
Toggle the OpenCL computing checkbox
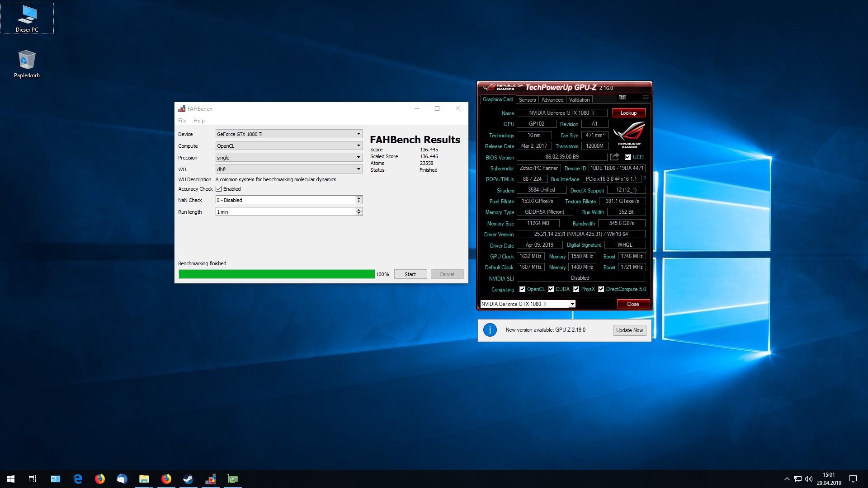(x=522, y=289)
